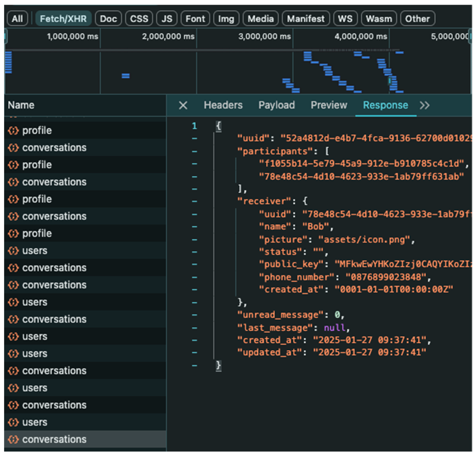476x456 pixels.
Task: Close the request details panel
Action: click(x=183, y=105)
